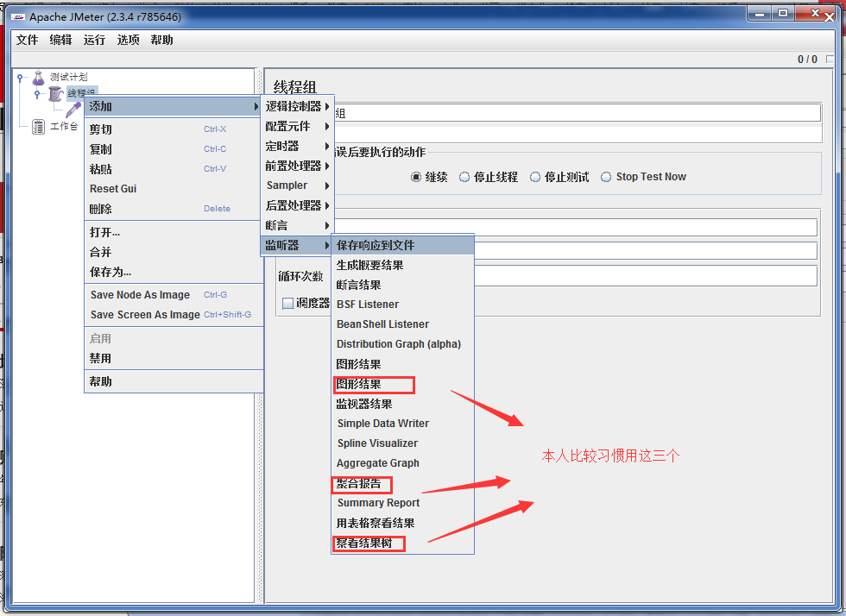Select BSF Listener
This screenshot has width=846, height=616.
click(402, 305)
